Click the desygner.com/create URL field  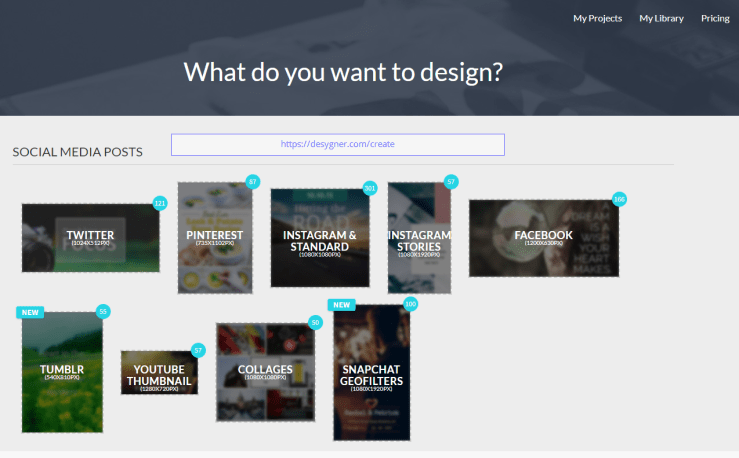pos(338,144)
